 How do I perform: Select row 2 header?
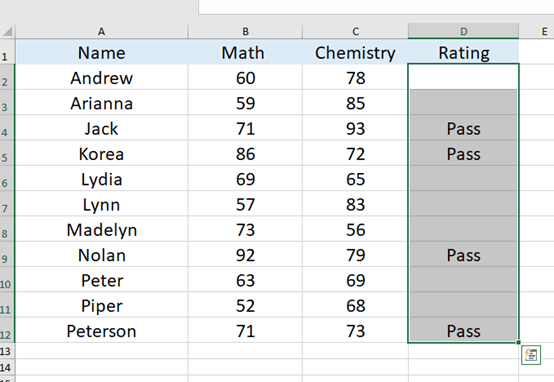(7, 77)
